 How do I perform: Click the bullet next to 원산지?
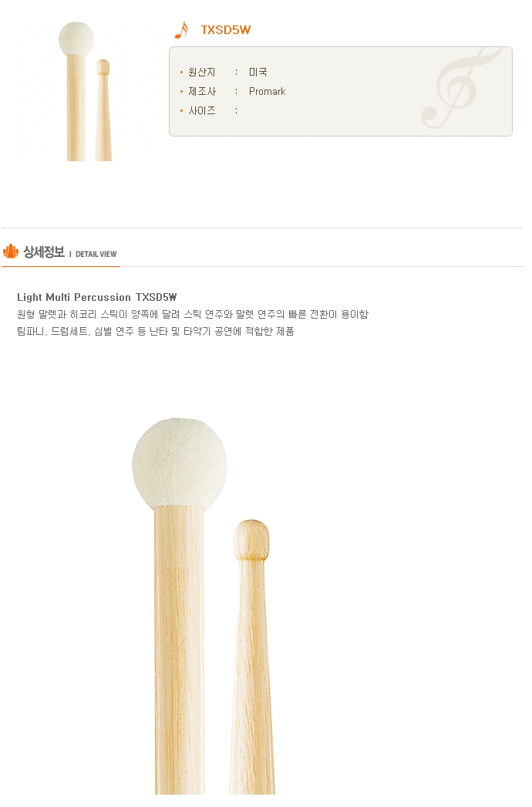pos(182,73)
